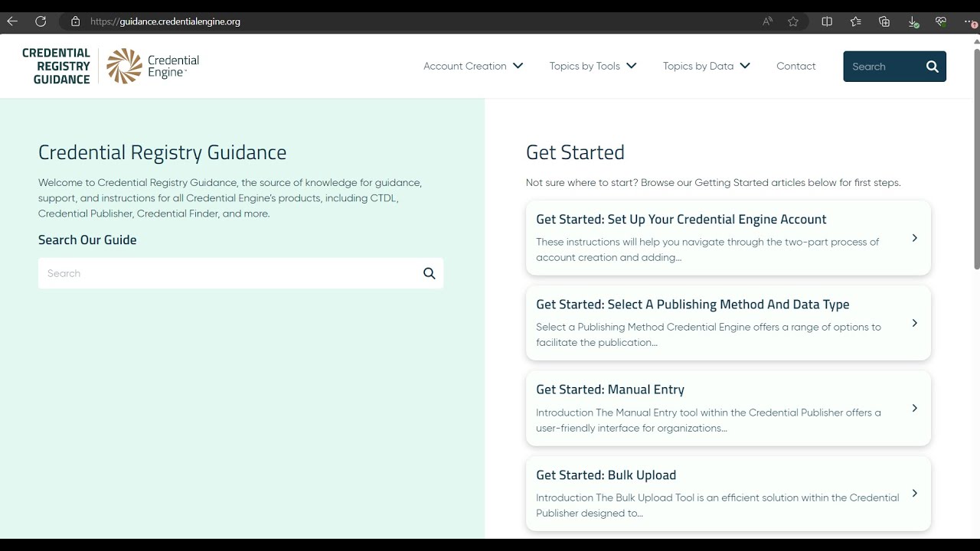
Task: Click the Get Started heading
Action: pyautogui.click(x=575, y=152)
